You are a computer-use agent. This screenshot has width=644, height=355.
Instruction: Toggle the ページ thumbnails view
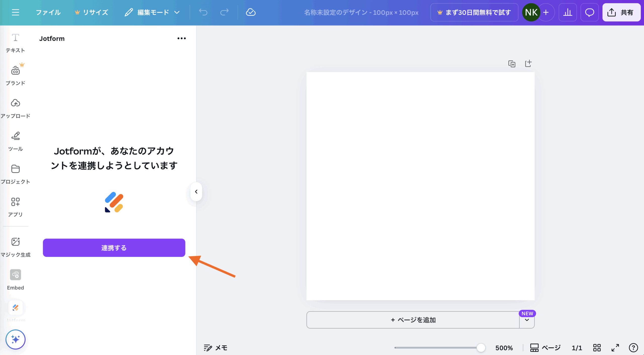(545, 348)
